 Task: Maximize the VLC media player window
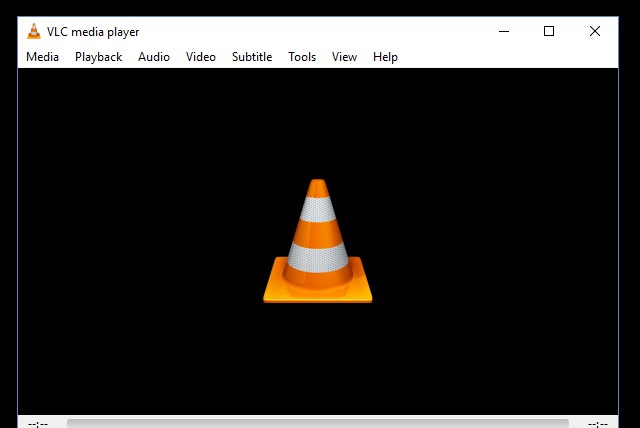pyautogui.click(x=549, y=31)
